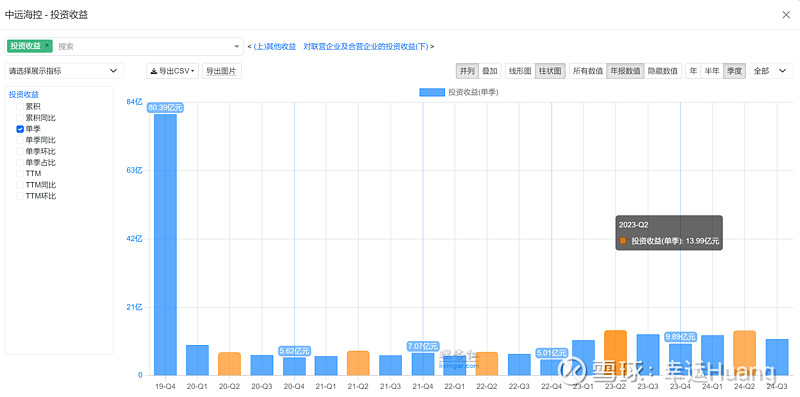Image resolution: width=800 pixels, height=397 pixels.
Task: Uncheck the 单季 checkbox
Action: pyautogui.click(x=20, y=129)
